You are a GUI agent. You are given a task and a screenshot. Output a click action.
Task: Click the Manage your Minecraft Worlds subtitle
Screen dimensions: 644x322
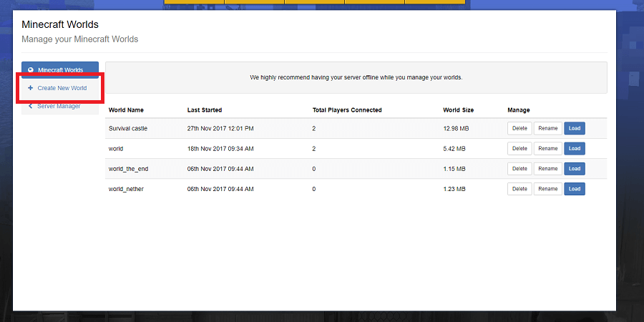click(x=79, y=39)
